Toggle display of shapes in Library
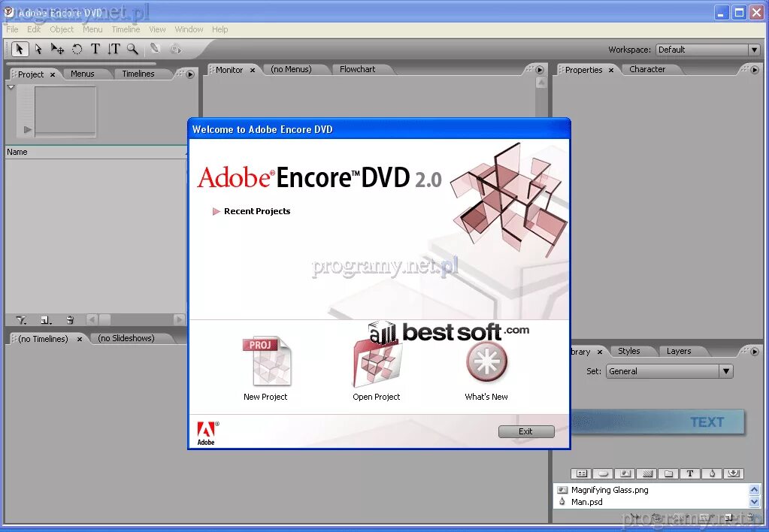 (712, 473)
